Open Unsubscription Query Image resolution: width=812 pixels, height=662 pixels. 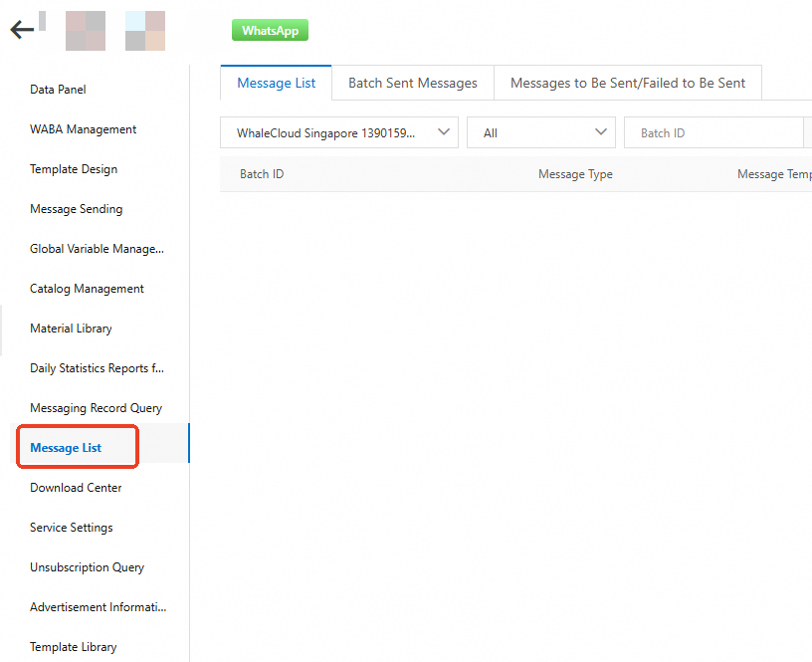click(x=87, y=567)
